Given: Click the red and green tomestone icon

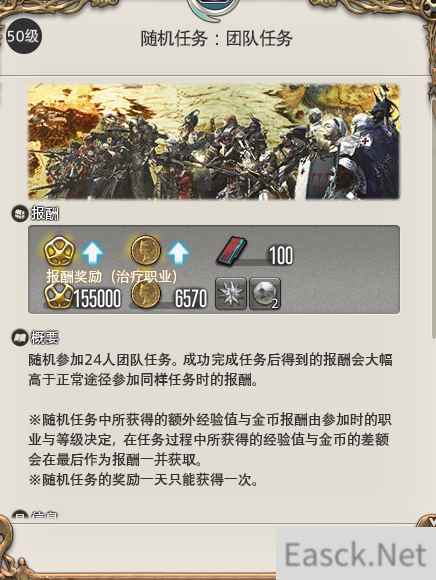Looking at the screenshot, I should coord(232,252).
